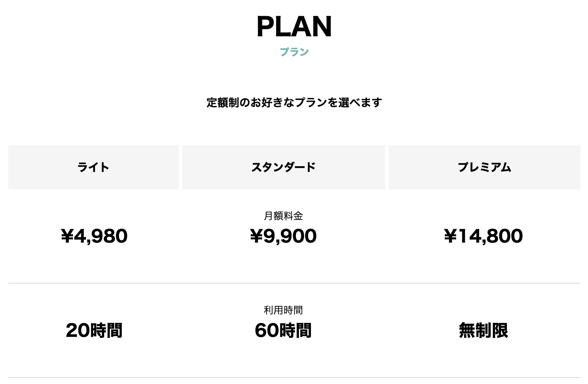Click the 60時間 usage value
Screen dimensions: 588x384
283,330
